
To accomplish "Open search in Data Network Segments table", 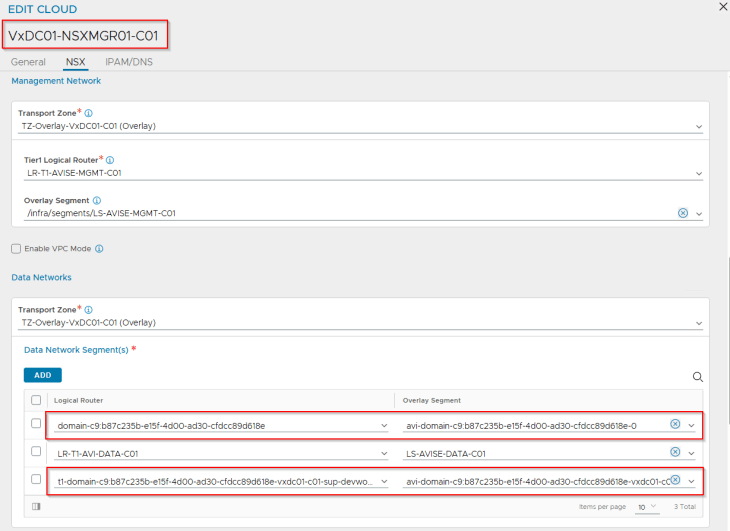I will (x=697, y=377).
